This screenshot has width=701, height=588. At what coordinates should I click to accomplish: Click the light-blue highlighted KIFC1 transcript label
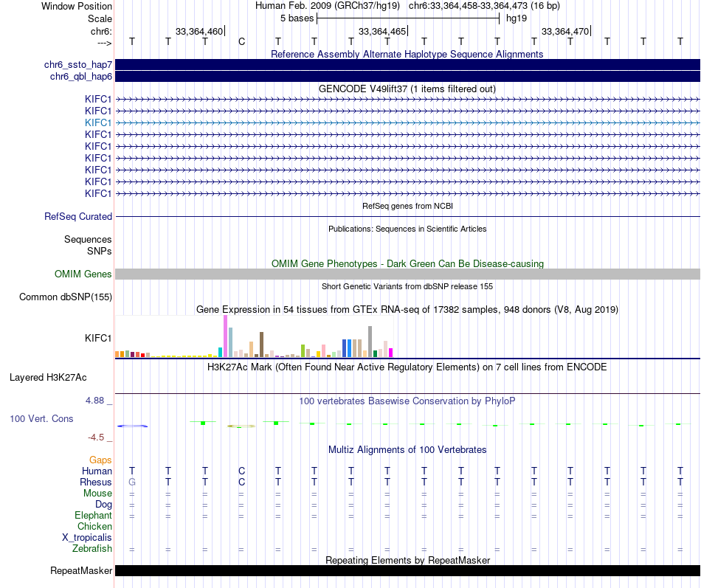tap(98, 123)
